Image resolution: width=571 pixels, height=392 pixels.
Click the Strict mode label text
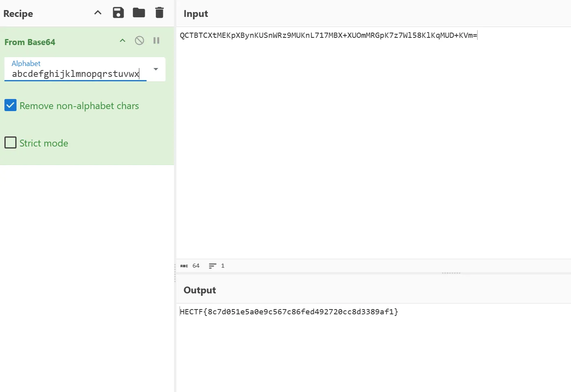(x=44, y=143)
